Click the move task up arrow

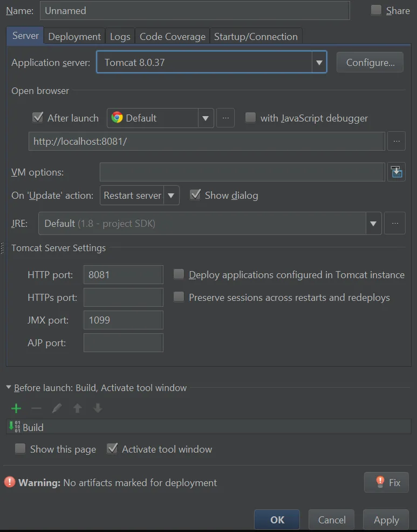pyautogui.click(x=78, y=408)
